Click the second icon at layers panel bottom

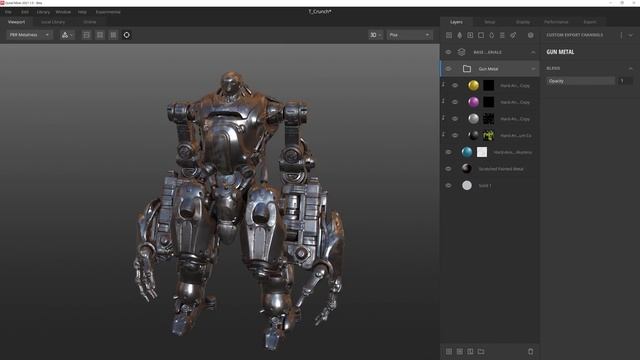point(460,351)
